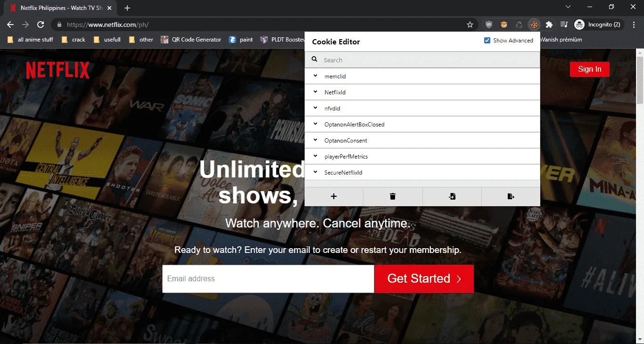Open the monkey face extension icon

504,25
